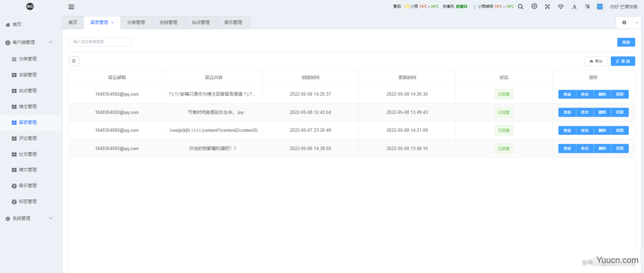Focus the message email search input field
The image size is (644, 273).
(100, 42)
